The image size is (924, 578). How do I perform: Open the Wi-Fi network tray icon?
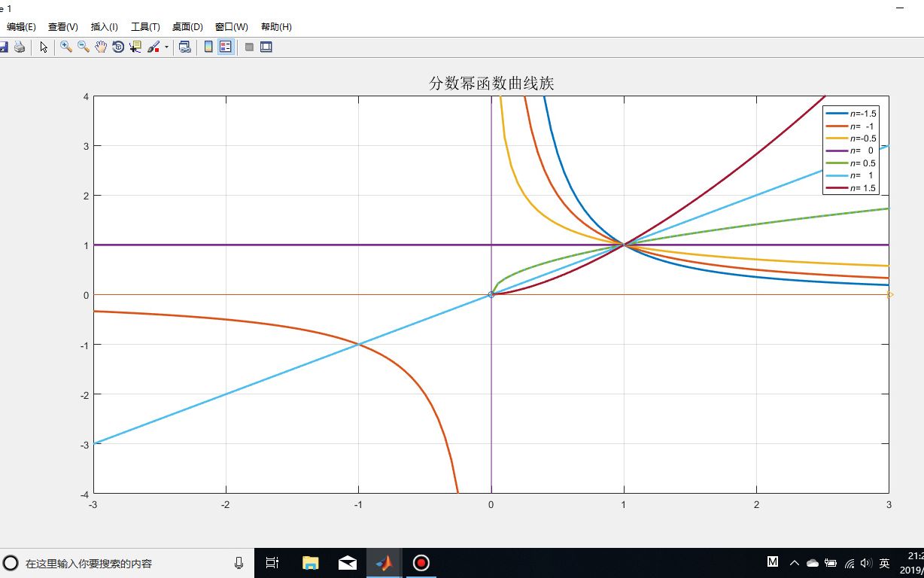pos(850,563)
